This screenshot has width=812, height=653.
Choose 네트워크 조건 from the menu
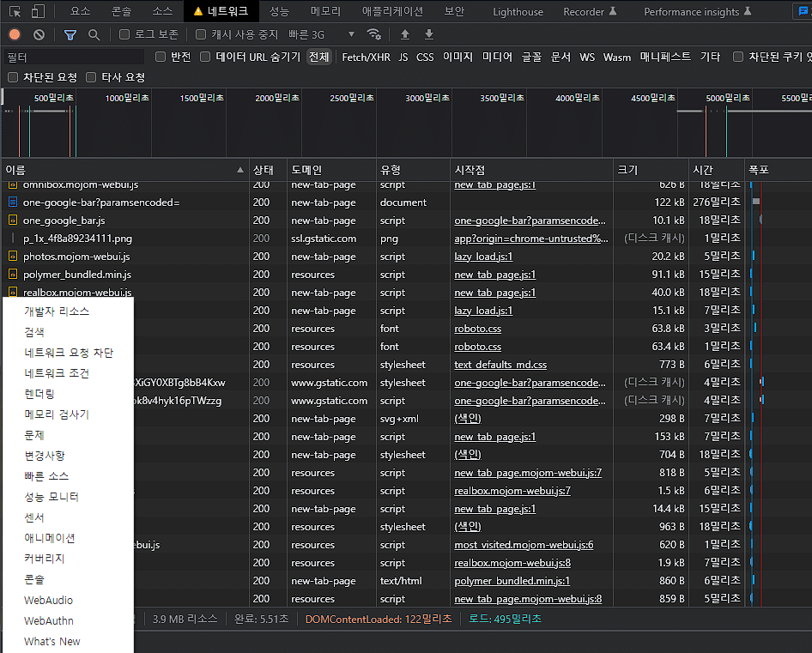68,373
